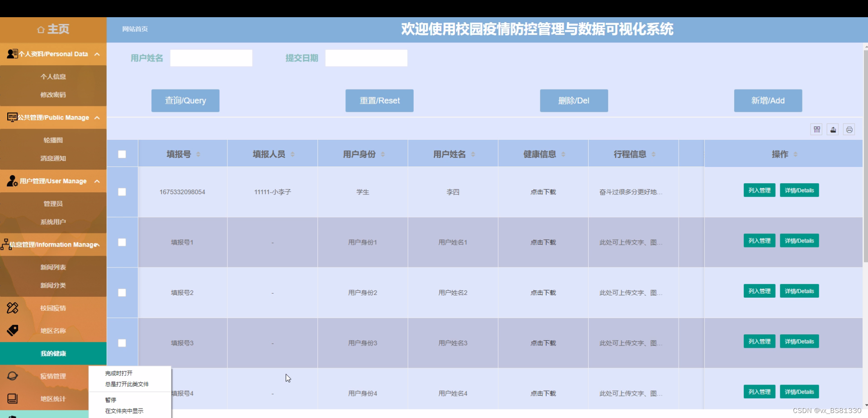The width and height of the screenshot is (868, 418).
Task: Open 个人信息 in sidebar
Action: pyautogui.click(x=53, y=76)
